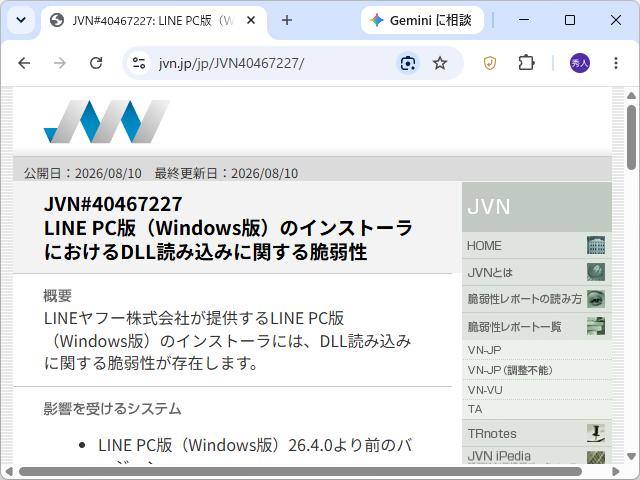Viewport: 640px width, 480px height.
Task: Click the TRnotes pushpin thumbnail icon
Action: tap(596, 433)
